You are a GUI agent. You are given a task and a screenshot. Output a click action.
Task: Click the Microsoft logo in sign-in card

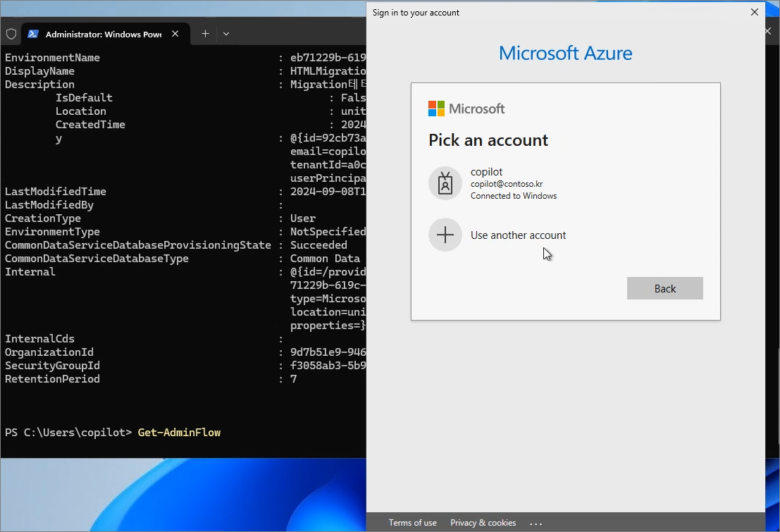[466, 109]
